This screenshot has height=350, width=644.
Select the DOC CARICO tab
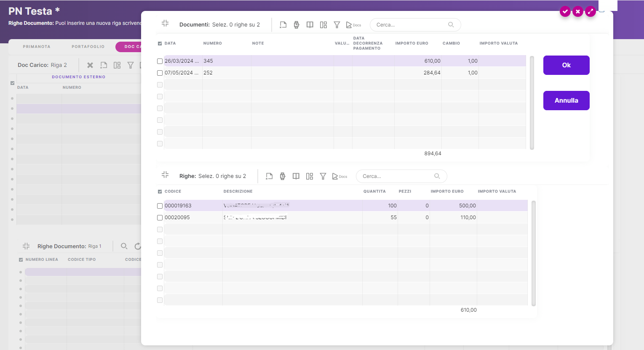point(129,47)
